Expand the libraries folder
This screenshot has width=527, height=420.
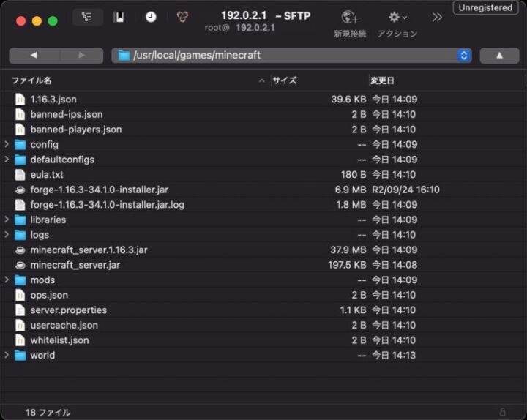pos(7,220)
